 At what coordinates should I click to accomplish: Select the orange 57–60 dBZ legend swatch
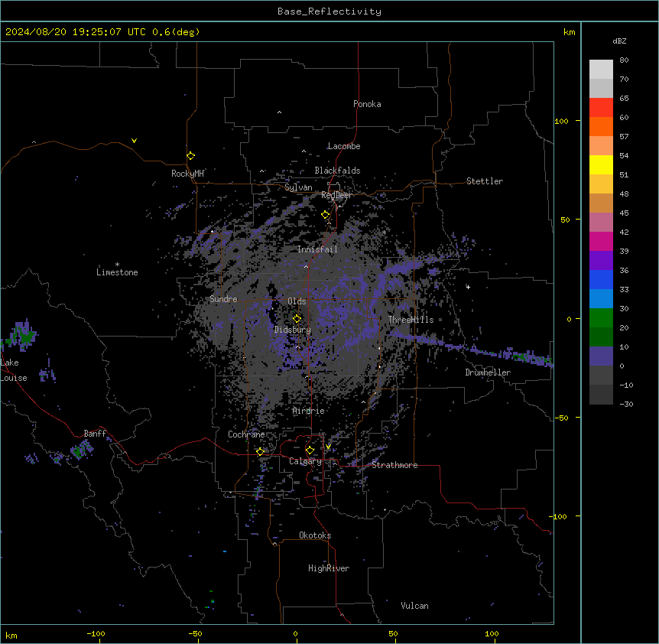(601, 126)
